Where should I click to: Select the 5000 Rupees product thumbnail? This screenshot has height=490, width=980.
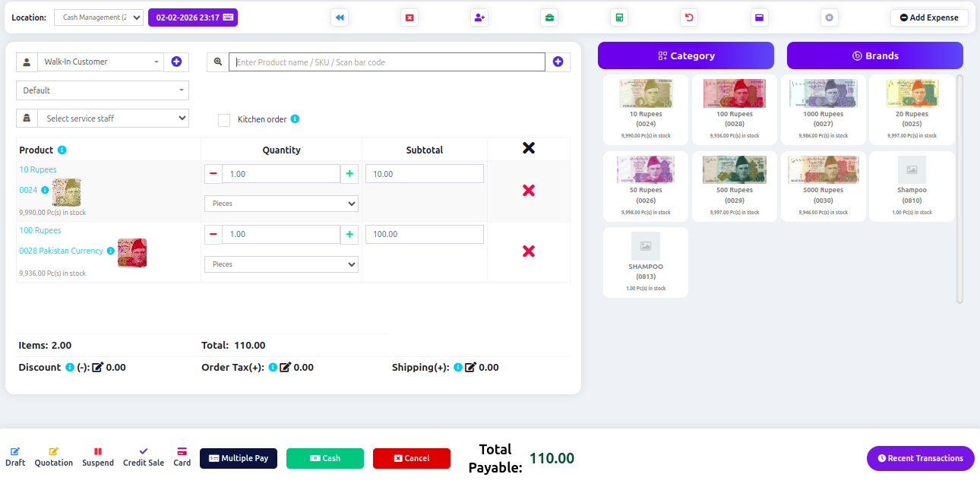[823, 170]
